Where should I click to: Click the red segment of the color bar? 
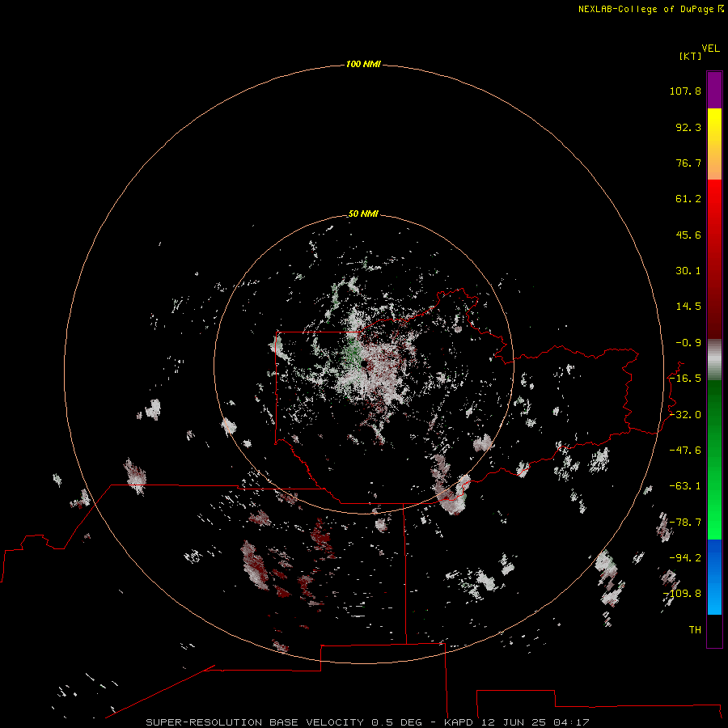coord(714,259)
